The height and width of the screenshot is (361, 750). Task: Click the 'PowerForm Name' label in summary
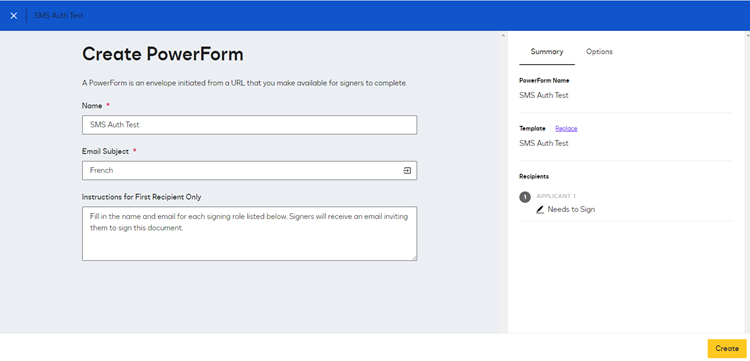(x=544, y=80)
